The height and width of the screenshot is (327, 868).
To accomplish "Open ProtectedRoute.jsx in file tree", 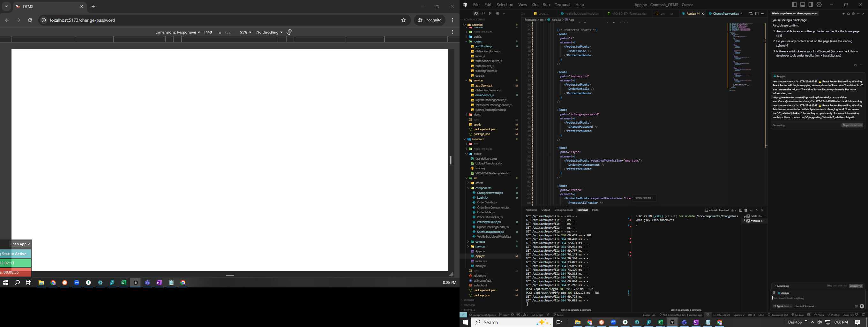I will (x=489, y=222).
